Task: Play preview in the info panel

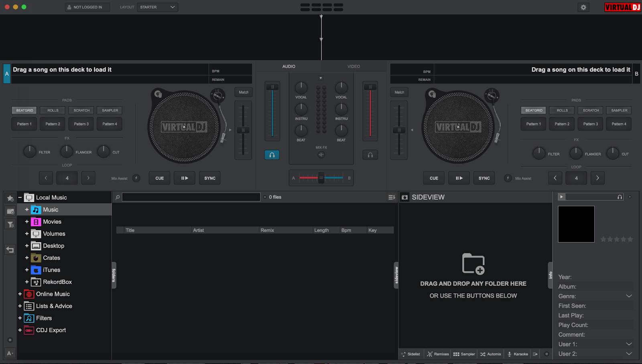Action: (562, 197)
